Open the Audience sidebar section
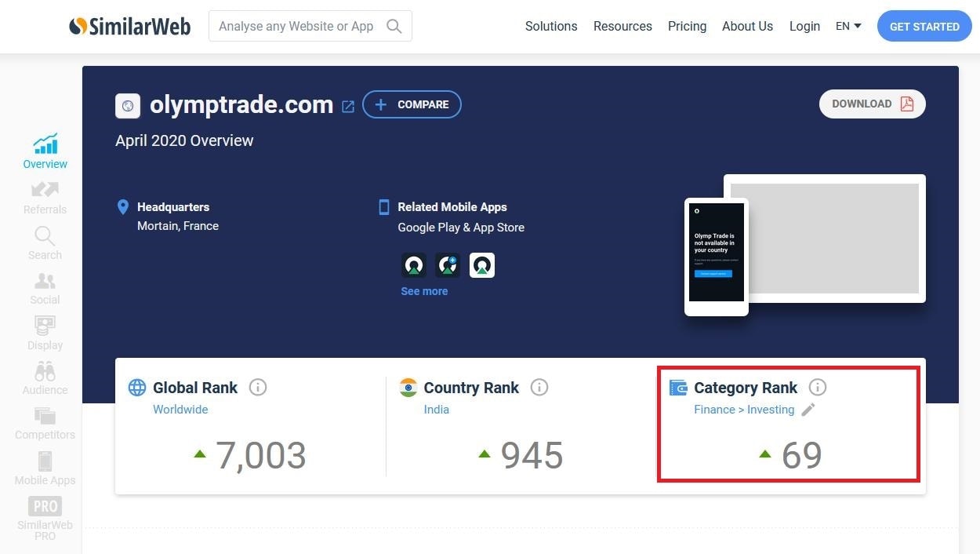This screenshot has height=554, width=980. pos(45,378)
